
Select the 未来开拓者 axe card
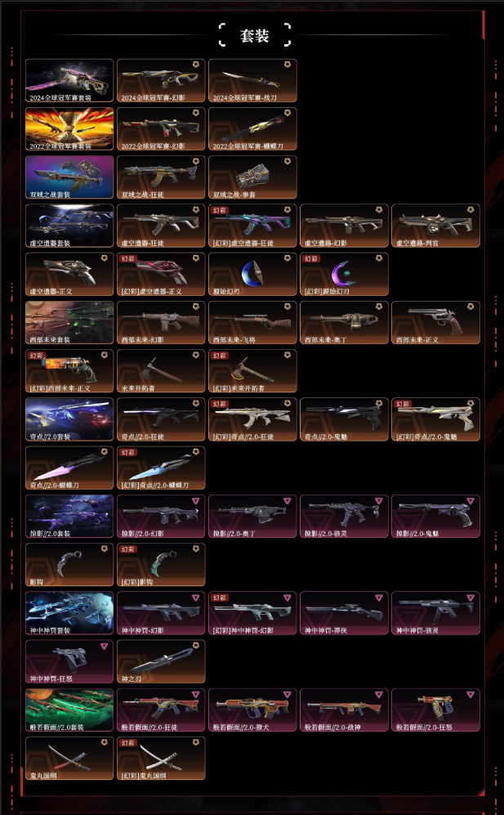(x=161, y=371)
